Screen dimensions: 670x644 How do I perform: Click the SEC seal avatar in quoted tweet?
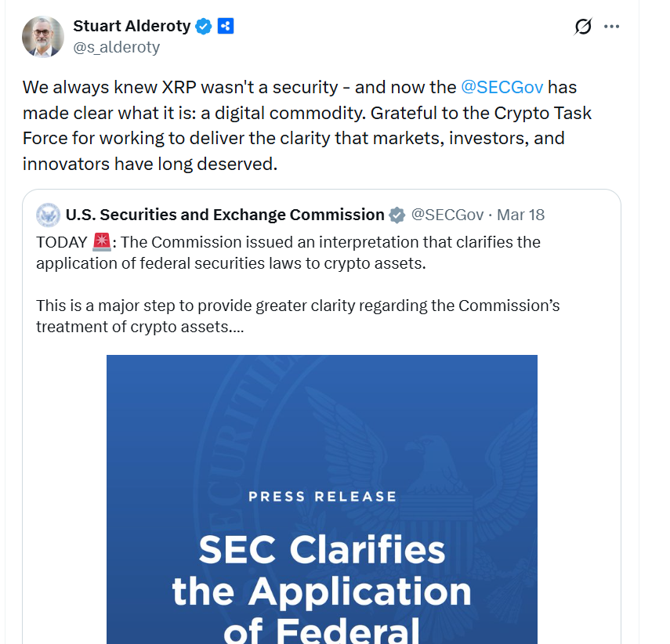pos(49,214)
